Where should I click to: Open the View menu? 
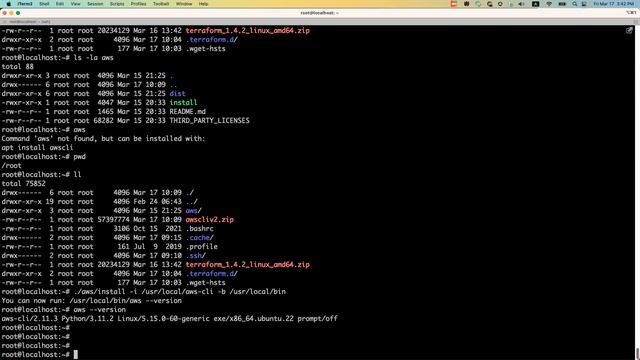point(76,4)
